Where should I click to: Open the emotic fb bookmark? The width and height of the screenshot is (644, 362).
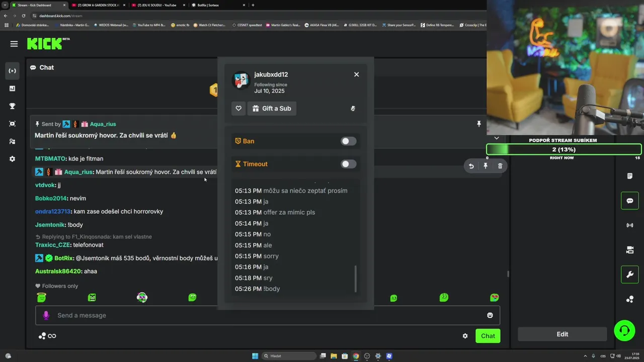coord(180,25)
